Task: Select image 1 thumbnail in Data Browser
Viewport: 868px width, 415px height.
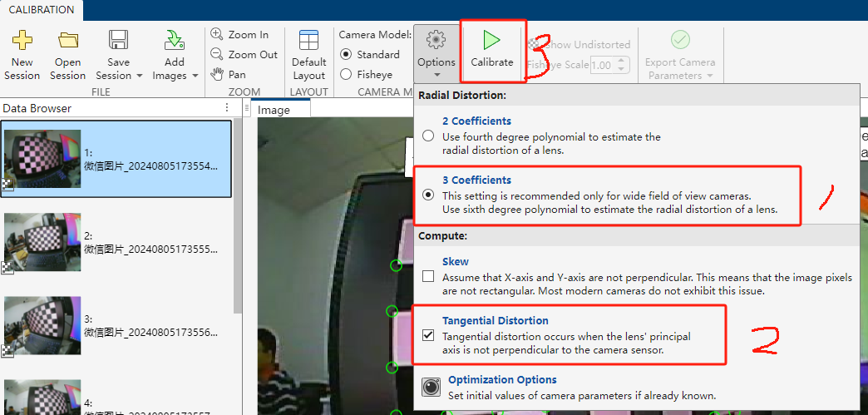Action: pyautogui.click(x=42, y=159)
